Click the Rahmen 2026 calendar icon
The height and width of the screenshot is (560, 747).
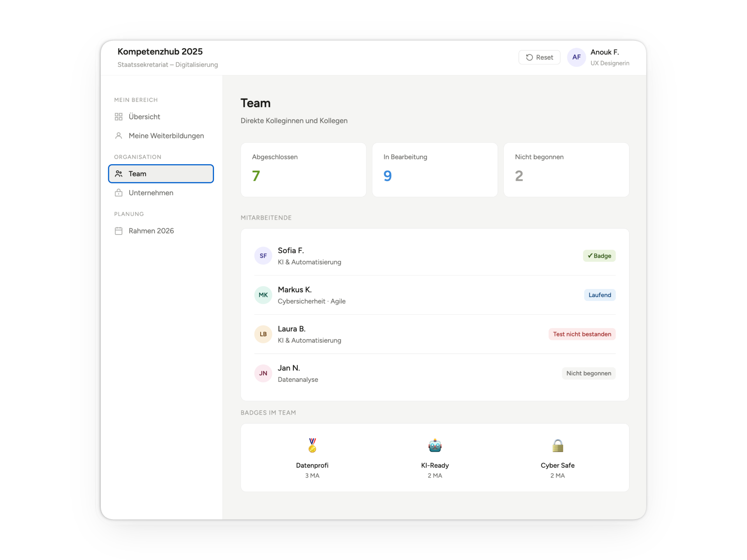pos(119,231)
